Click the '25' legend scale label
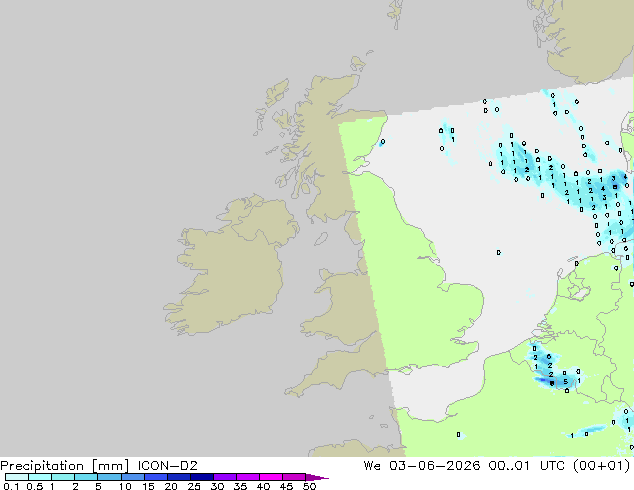 pyautogui.click(x=194, y=486)
